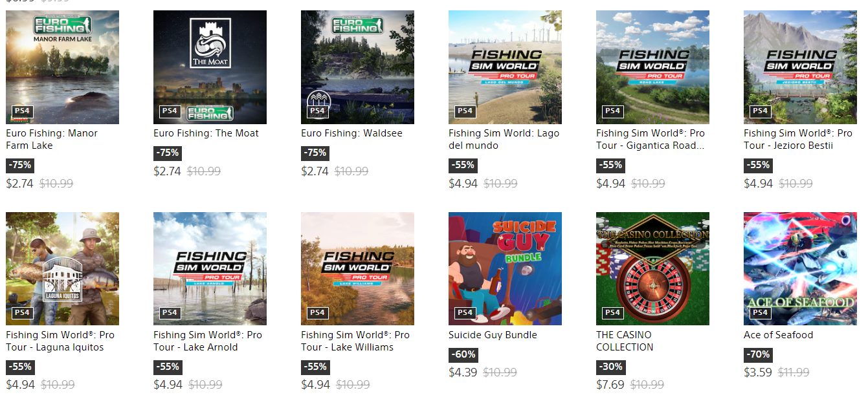This screenshot has width=868, height=399.
Task: Click -60% discount badge for Suicide Guy Bundle
Action: tap(462, 354)
